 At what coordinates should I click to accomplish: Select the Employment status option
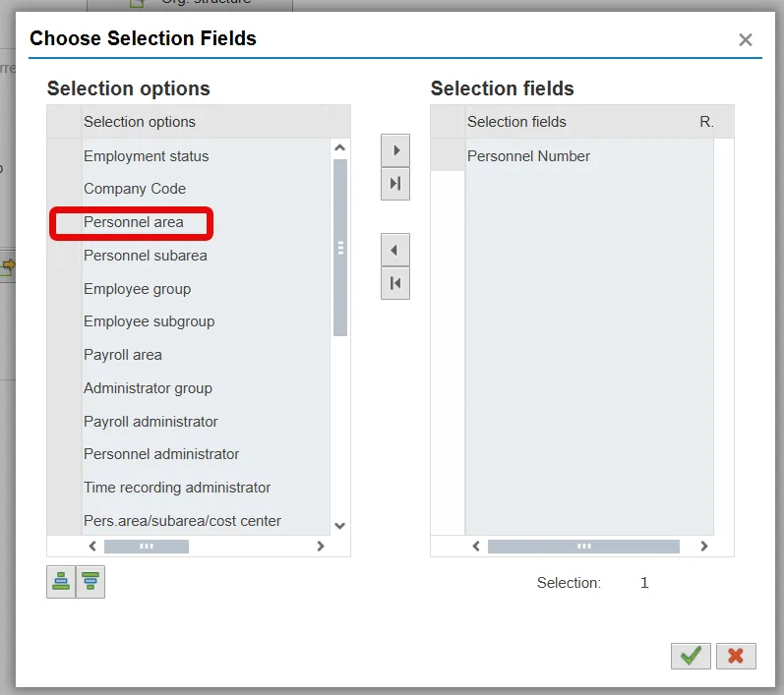(147, 156)
